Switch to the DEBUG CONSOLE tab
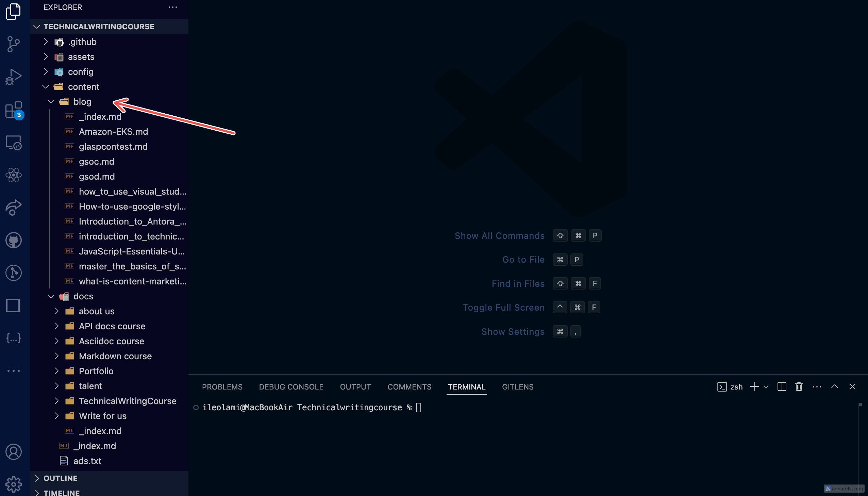Screen dimensions: 868x496 pos(291,387)
